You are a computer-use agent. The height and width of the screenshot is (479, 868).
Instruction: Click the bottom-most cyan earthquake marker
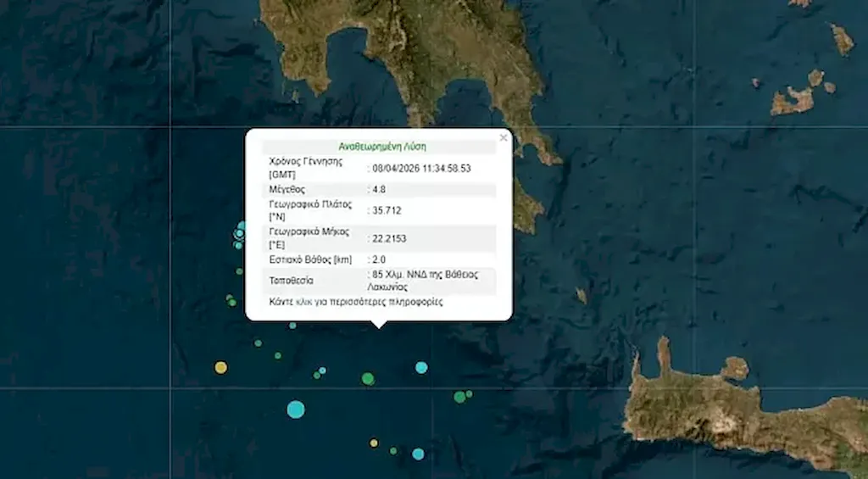click(x=418, y=454)
